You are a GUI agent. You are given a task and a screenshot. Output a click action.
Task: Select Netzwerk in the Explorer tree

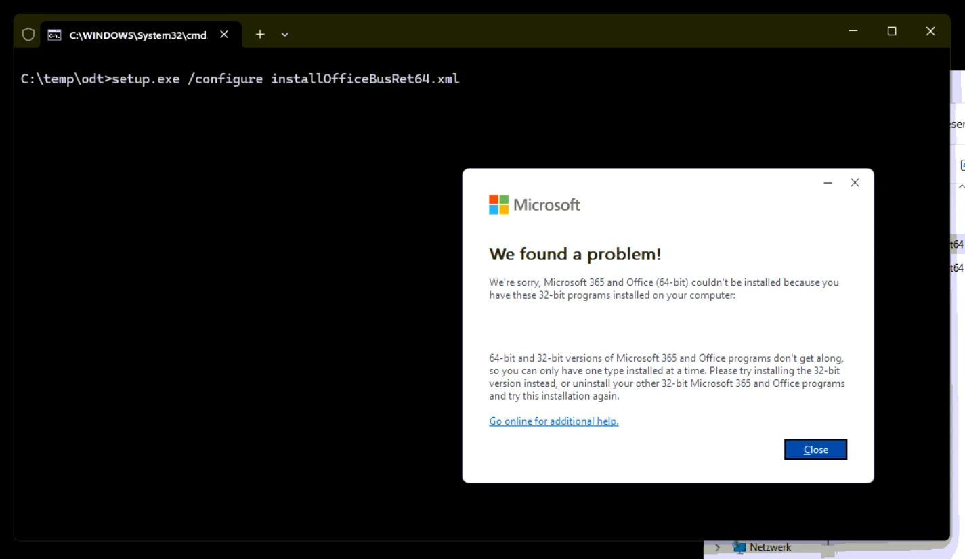coord(770,547)
